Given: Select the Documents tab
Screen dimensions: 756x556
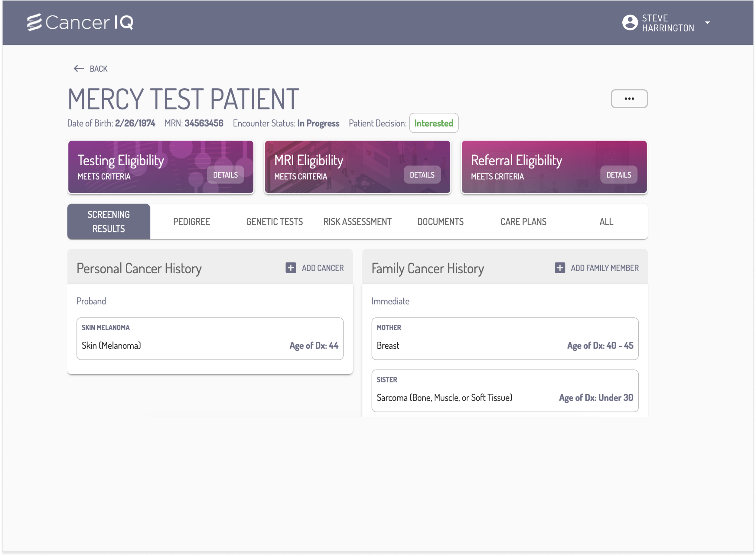Looking at the screenshot, I should pyautogui.click(x=440, y=222).
